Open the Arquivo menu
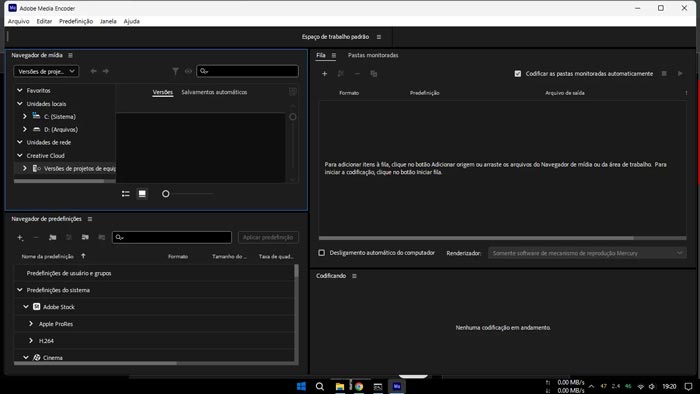 click(x=18, y=21)
